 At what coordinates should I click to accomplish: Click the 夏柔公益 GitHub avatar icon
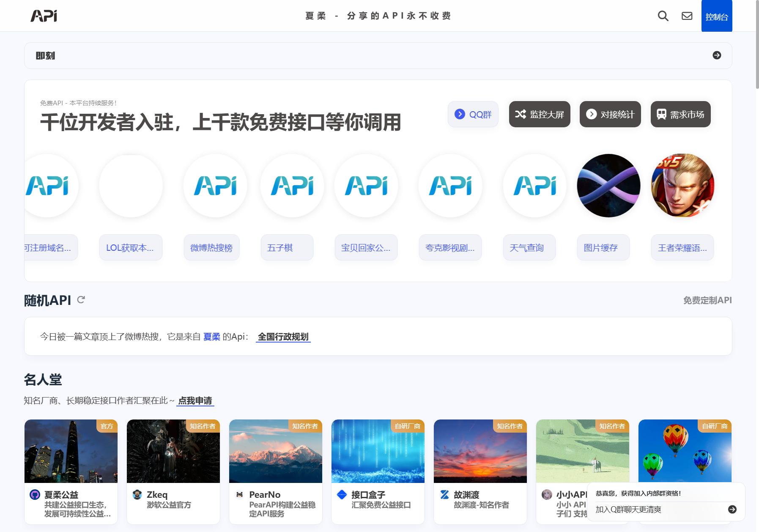pyautogui.click(x=35, y=494)
